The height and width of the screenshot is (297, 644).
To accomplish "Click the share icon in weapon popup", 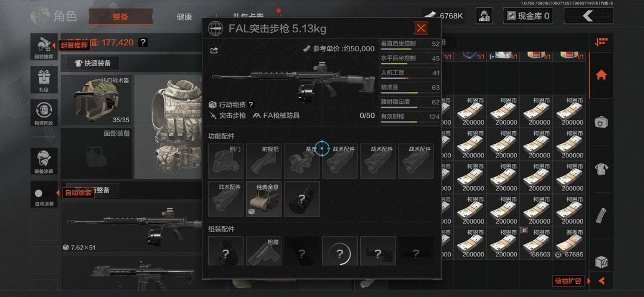I will click(x=214, y=51).
